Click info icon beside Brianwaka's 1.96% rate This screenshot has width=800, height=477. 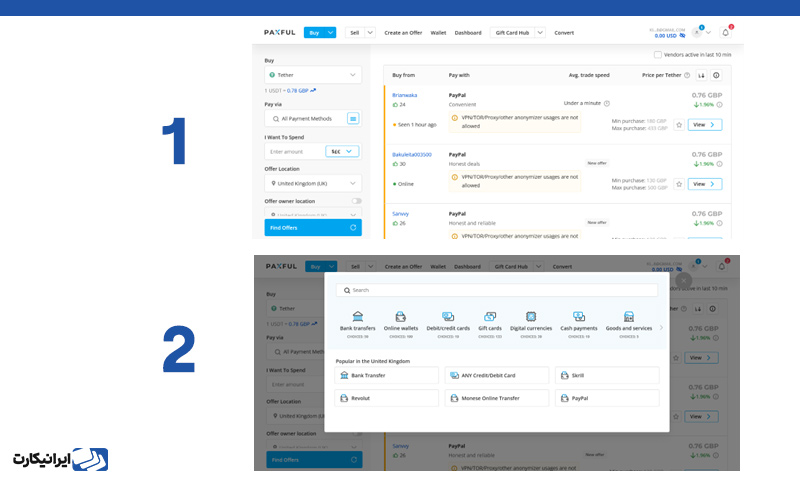tap(719, 105)
